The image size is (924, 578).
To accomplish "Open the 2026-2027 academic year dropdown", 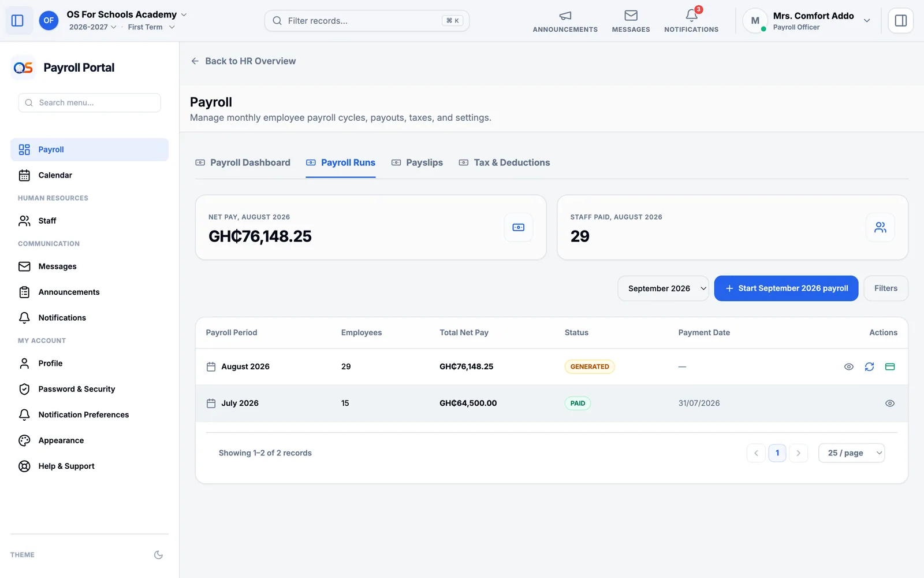I will [92, 27].
